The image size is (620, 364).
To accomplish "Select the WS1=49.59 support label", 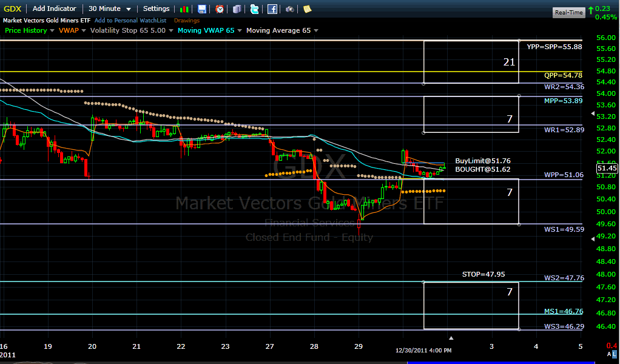I will (564, 229).
